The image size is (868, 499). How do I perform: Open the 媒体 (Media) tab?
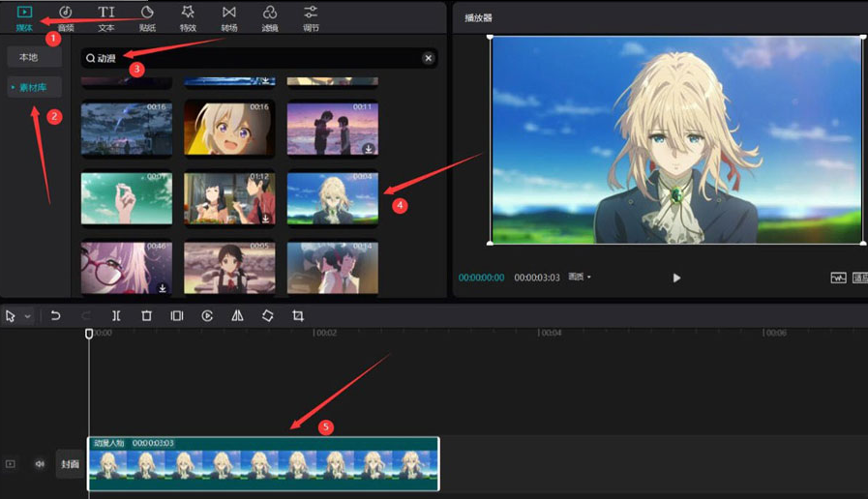tap(24, 18)
